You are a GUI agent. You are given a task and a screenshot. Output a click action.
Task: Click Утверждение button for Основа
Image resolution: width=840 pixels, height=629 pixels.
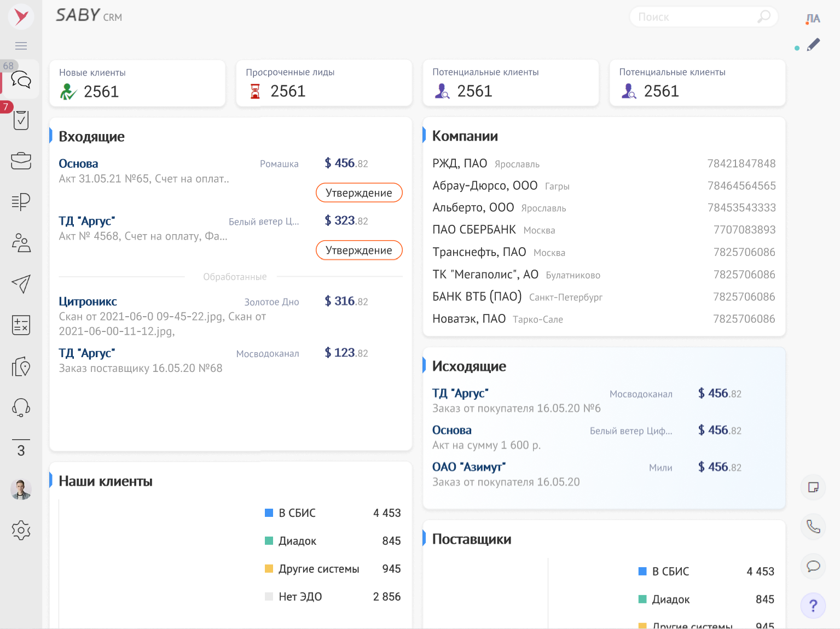[359, 193]
